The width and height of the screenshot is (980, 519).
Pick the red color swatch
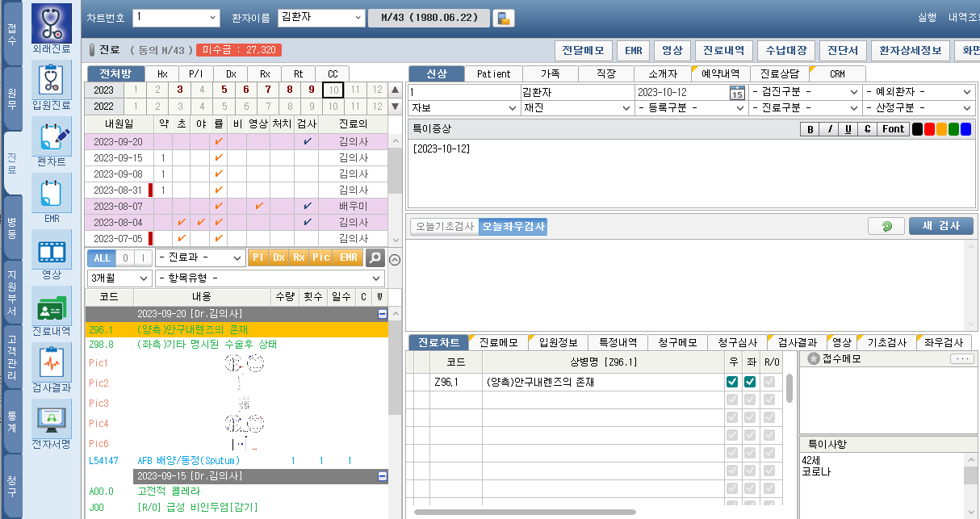929,129
